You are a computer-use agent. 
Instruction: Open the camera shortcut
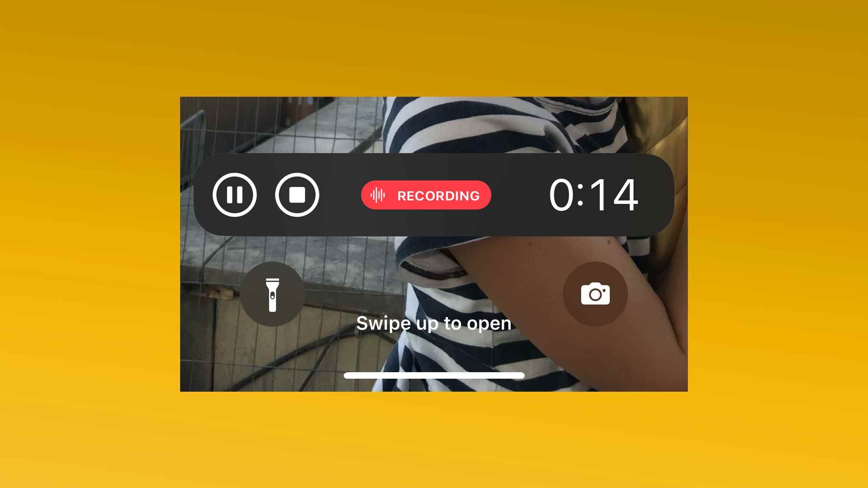click(x=595, y=293)
